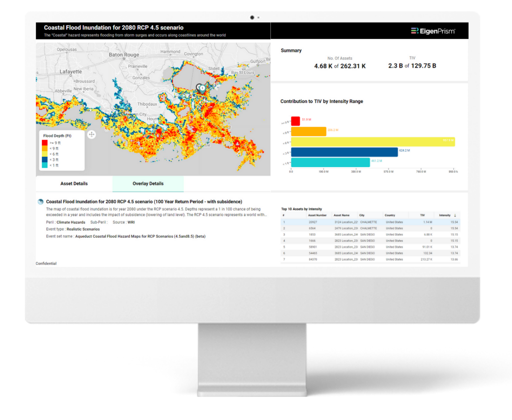Click the orange < 9 ft legend swatch
512x420 pixels.
[x=45, y=148]
